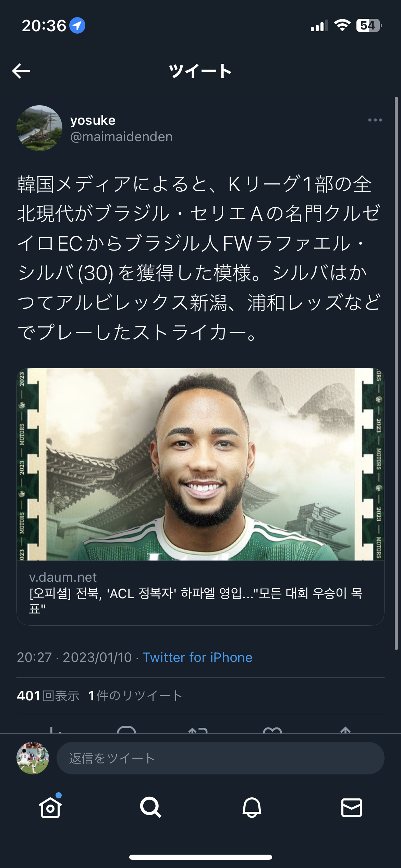Open the player photo in the link card
This screenshot has height=868, width=401.
pos(200,464)
